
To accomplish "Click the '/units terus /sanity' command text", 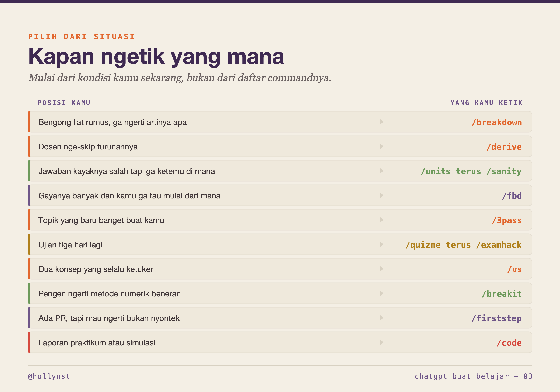I will (471, 171).
